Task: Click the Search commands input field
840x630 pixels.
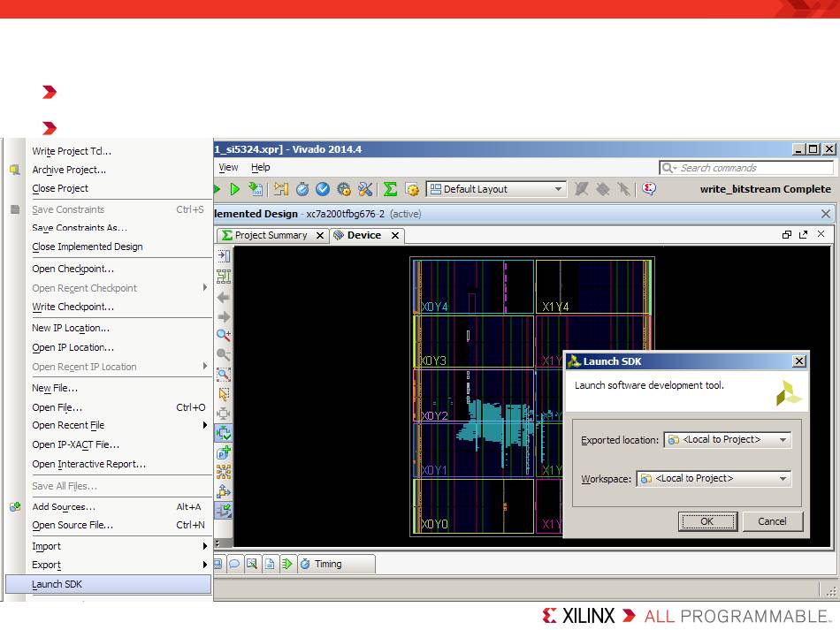Action: (746, 168)
